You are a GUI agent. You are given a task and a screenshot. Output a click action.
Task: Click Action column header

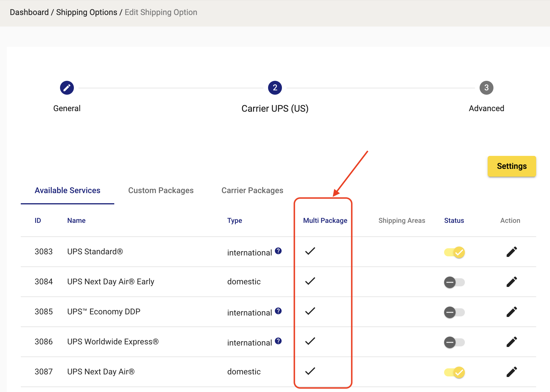510,221
